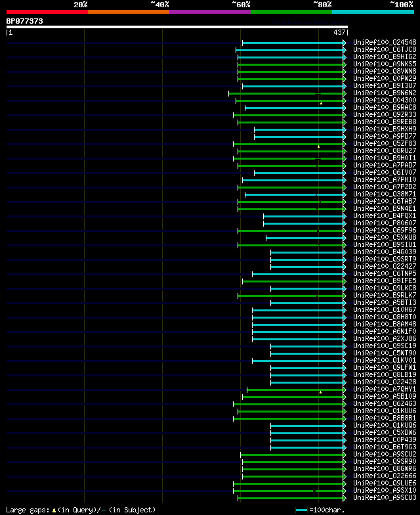
Task: Select label UniRef100_Q10H67
Action: point(385,310)
